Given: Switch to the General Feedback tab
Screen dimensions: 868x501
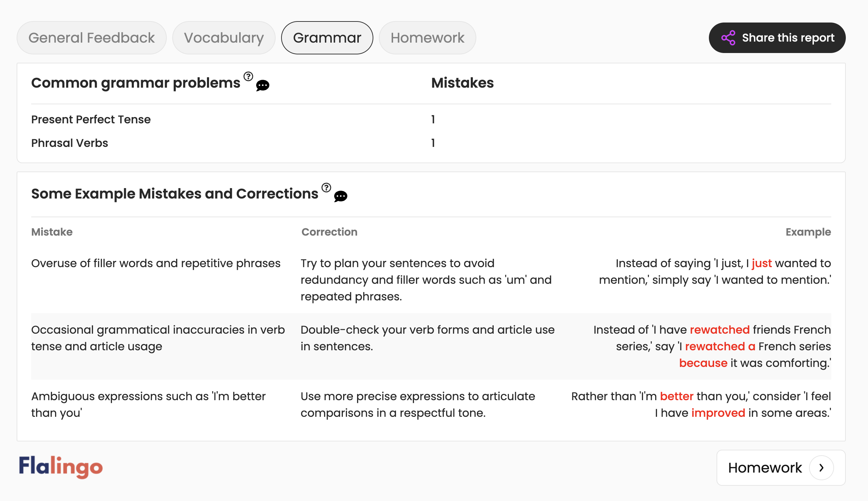Looking at the screenshot, I should pyautogui.click(x=92, y=38).
